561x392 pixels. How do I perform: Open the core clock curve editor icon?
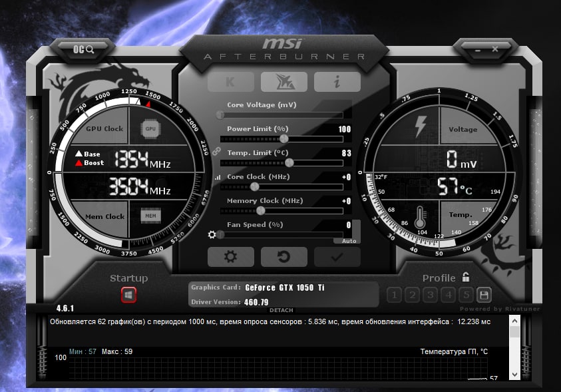click(218, 177)
